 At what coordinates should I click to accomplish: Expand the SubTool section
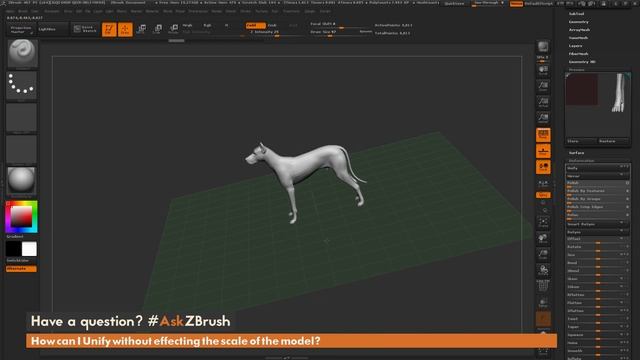[x=576, y=14]
